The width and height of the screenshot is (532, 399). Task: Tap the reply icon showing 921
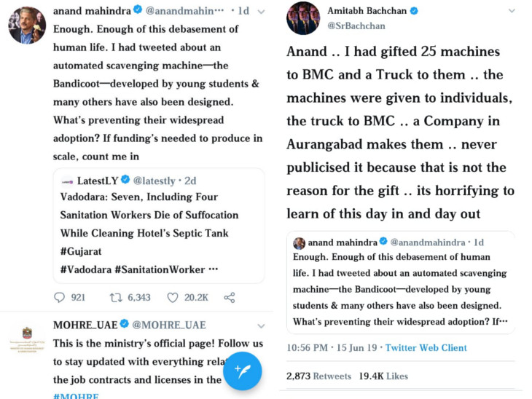pyautogui.click(x=60, y=297)
